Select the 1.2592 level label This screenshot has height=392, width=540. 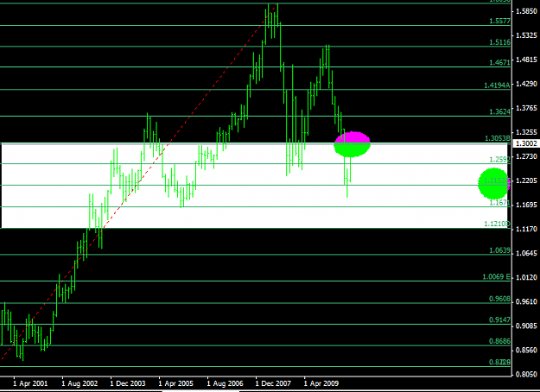(x=499, y=160)
